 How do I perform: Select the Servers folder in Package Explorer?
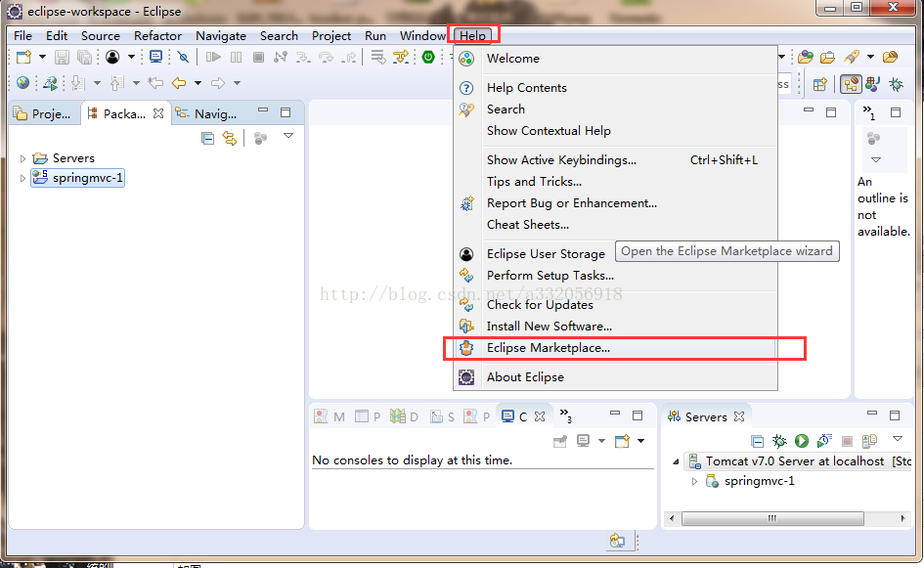click(64, 158)
